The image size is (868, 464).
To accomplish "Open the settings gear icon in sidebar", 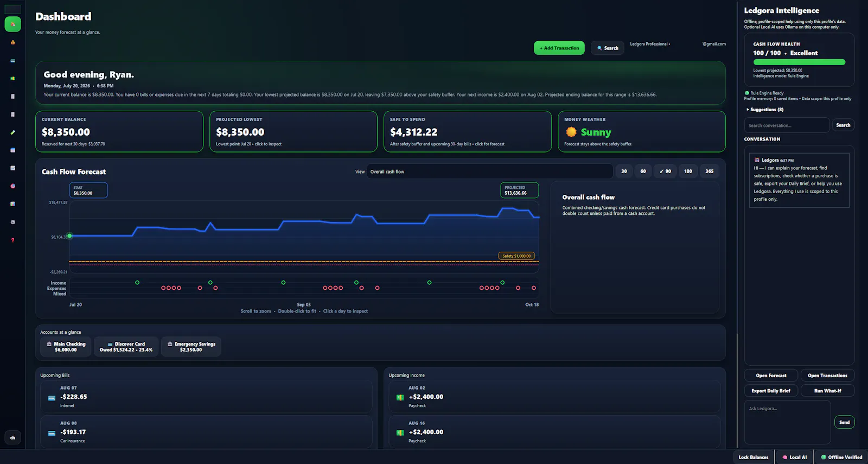I will click(x=12, y=222).
